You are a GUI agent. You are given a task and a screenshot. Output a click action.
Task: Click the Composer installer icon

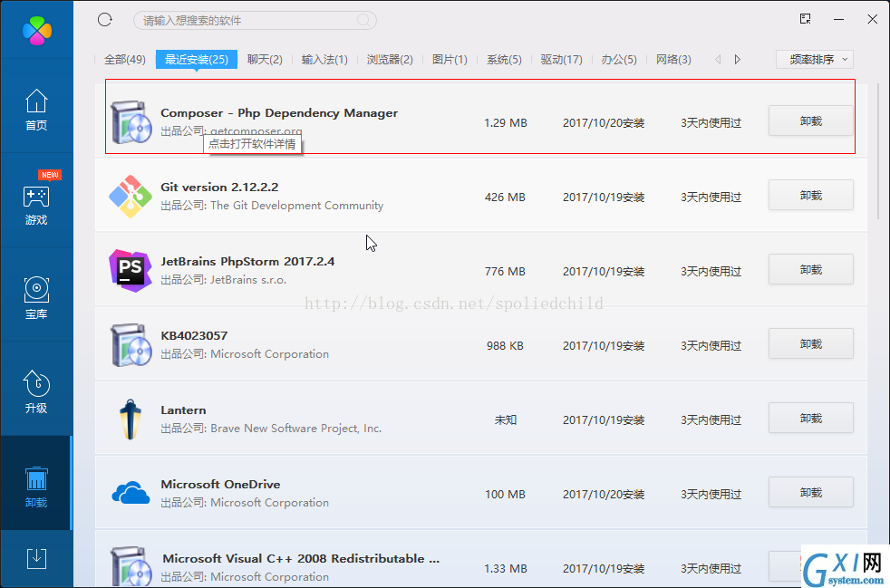[x=131, y=121]
